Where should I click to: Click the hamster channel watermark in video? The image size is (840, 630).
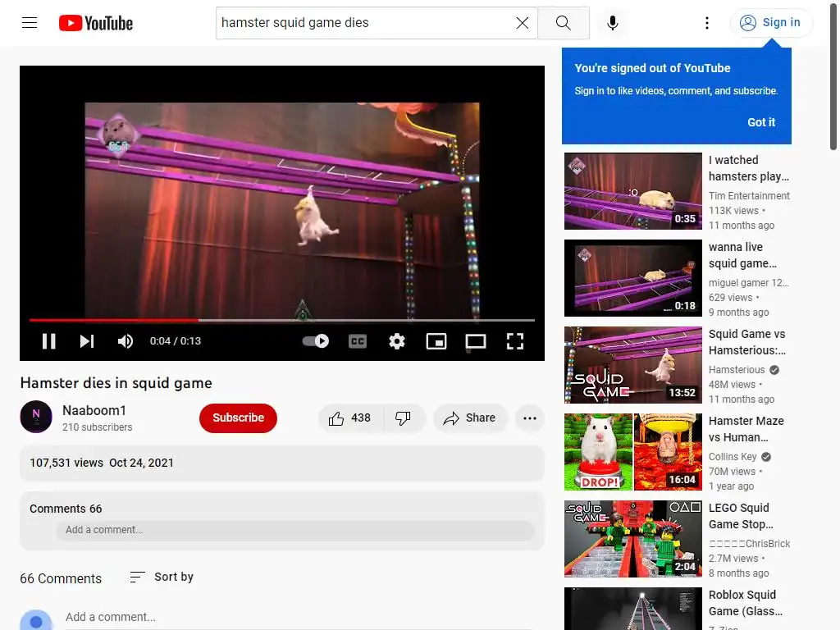117,135
